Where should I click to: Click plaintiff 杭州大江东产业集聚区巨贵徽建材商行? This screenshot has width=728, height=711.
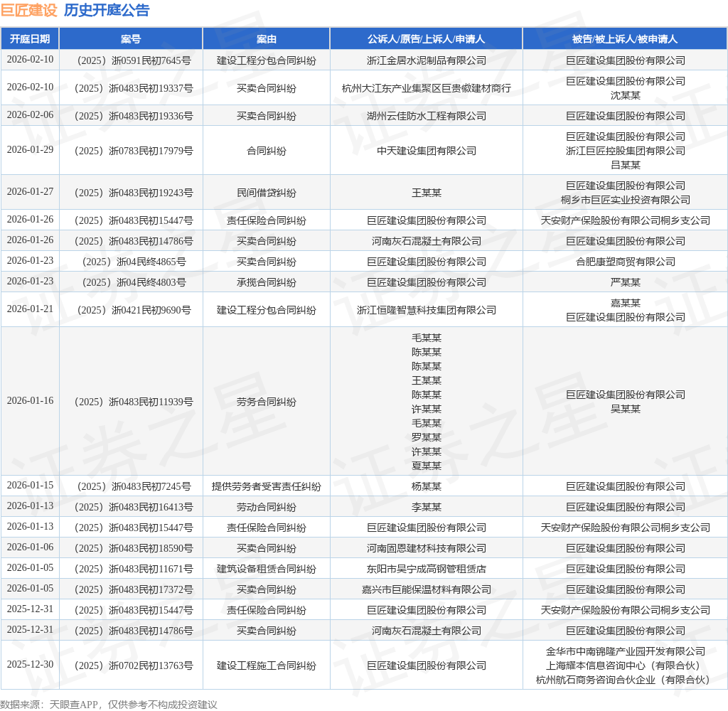point(427,88)
